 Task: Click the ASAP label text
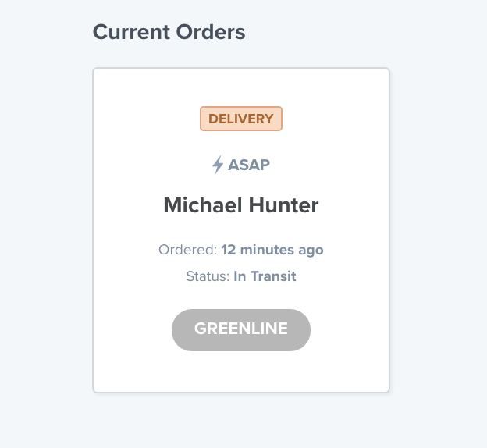[249, 165]
